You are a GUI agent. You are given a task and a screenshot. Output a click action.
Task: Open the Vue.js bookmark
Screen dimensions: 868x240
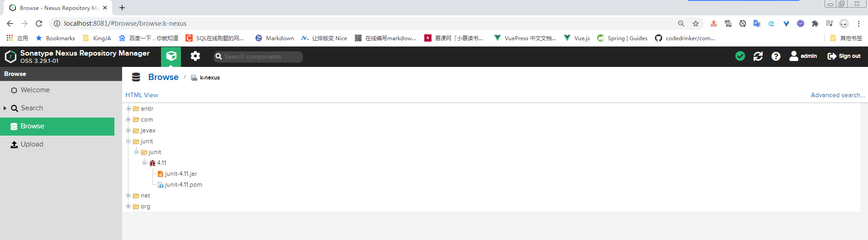coord(577,38)
